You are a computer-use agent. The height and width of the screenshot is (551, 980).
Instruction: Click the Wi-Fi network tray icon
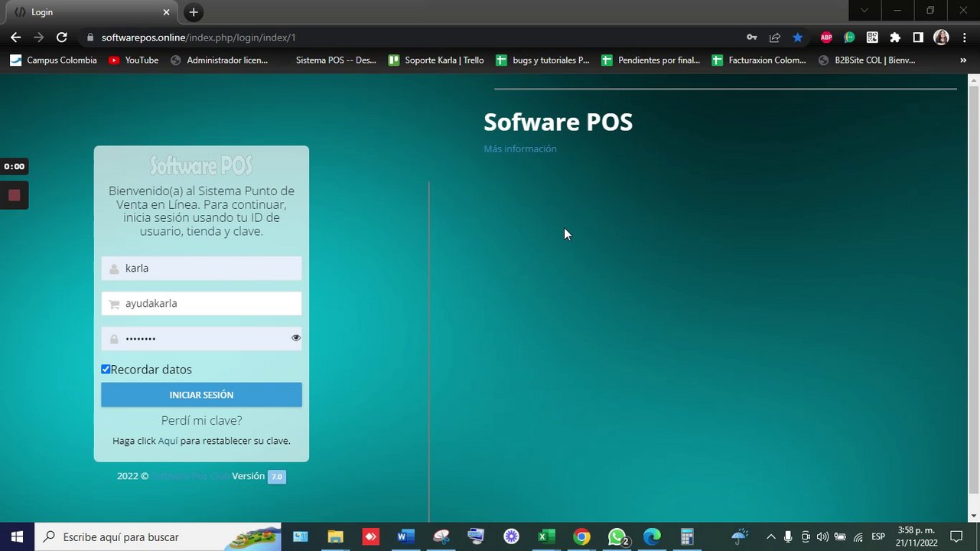tap(858, 536)
